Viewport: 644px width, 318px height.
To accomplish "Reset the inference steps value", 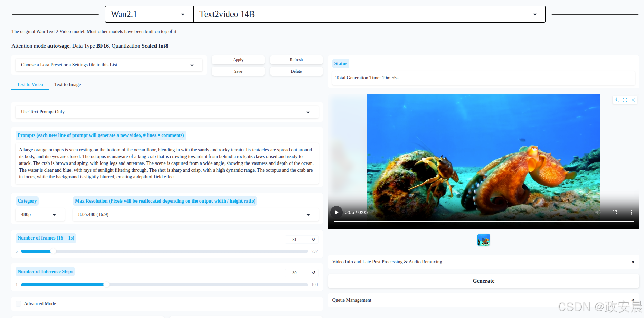I will point(314,273).
